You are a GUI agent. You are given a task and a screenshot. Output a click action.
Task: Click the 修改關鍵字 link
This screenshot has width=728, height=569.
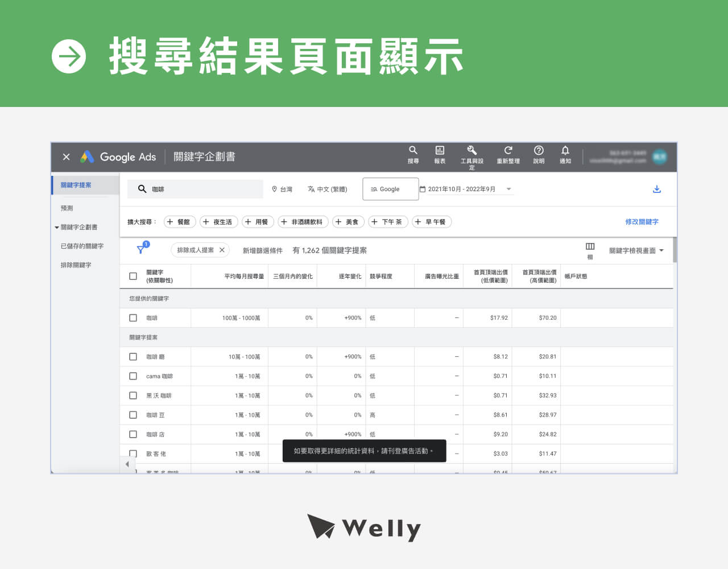pos(642,221)
